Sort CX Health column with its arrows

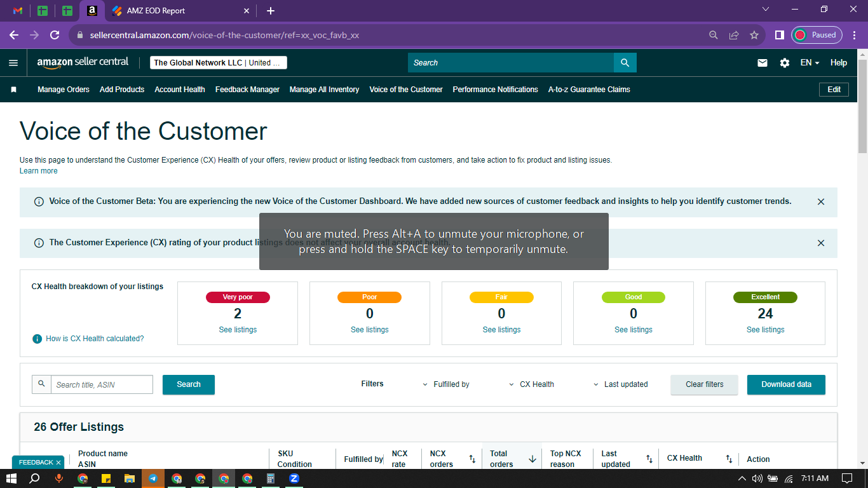coord(729,459)
